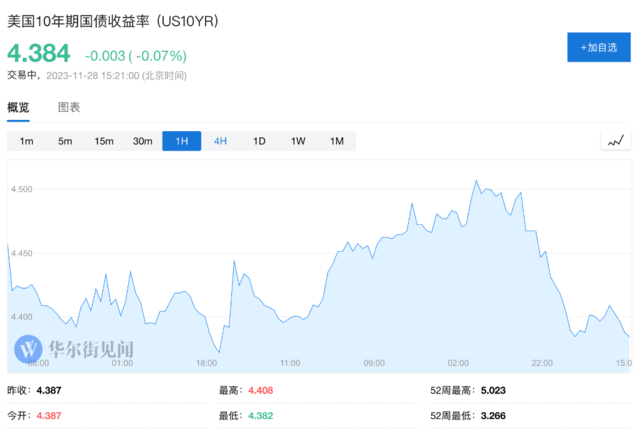Click the 52周最高 value 5.023

490,389
